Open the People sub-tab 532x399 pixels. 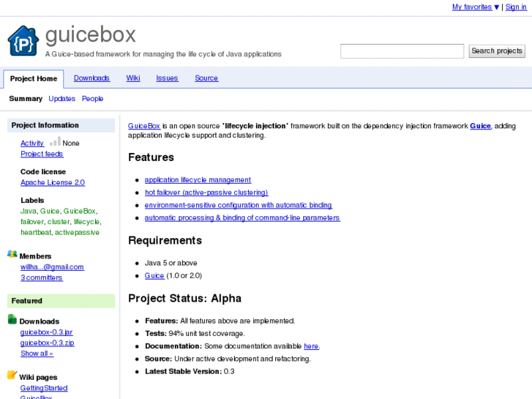pos(92,99)
